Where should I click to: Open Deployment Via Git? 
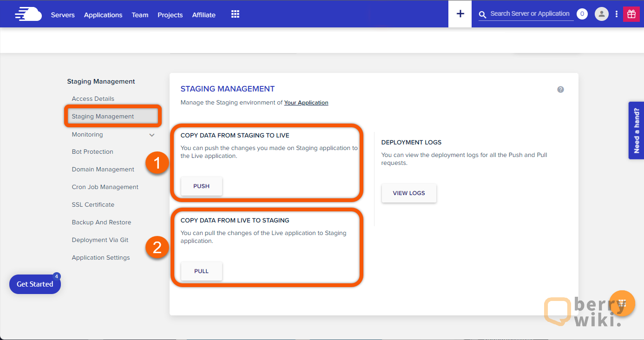[100, 240]
